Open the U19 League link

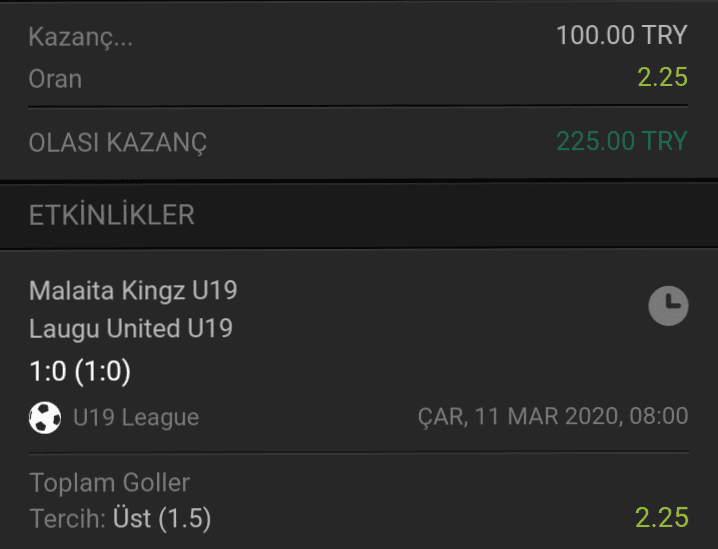(136, 418)
